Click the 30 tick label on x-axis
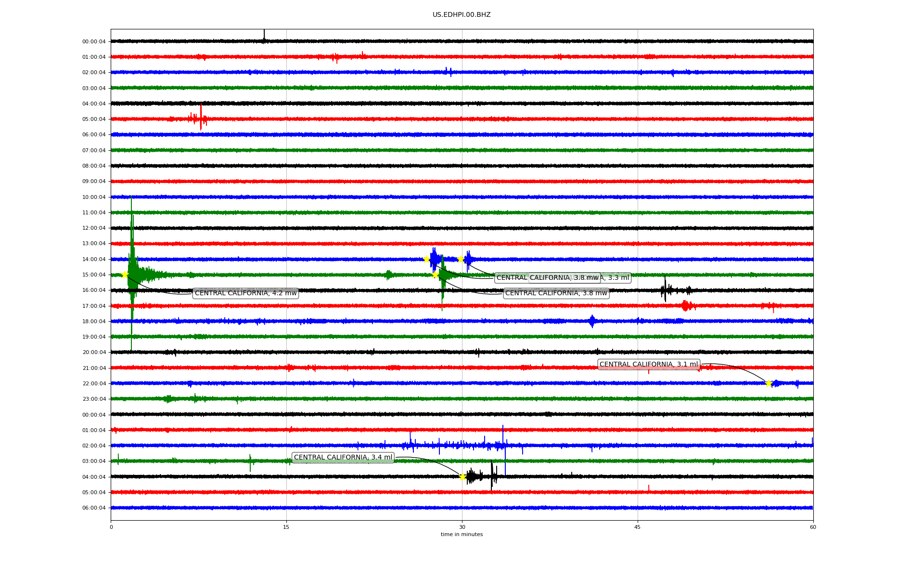The image size is (924, 578). tap(462, 527)
